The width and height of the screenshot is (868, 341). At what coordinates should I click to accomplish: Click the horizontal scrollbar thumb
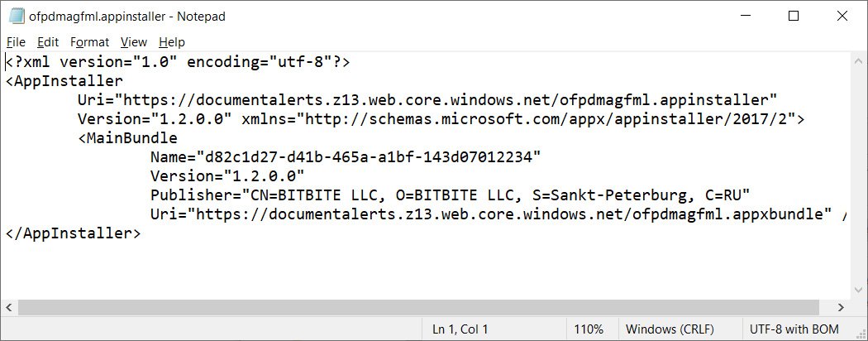pyautogui.click(x=418, y=307)
